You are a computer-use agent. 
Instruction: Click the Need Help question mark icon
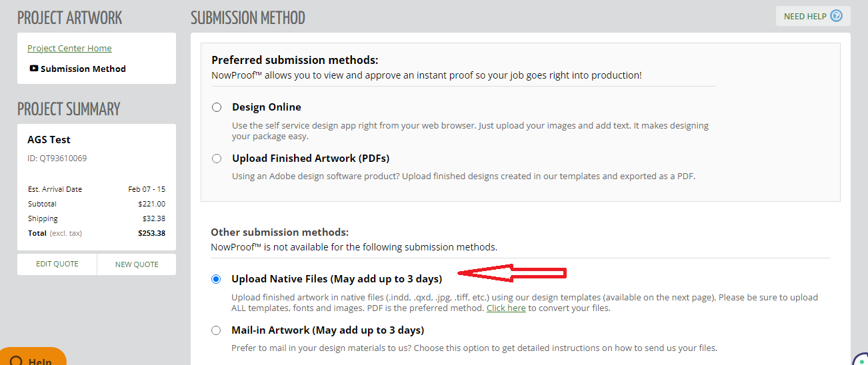coord(836,16)
